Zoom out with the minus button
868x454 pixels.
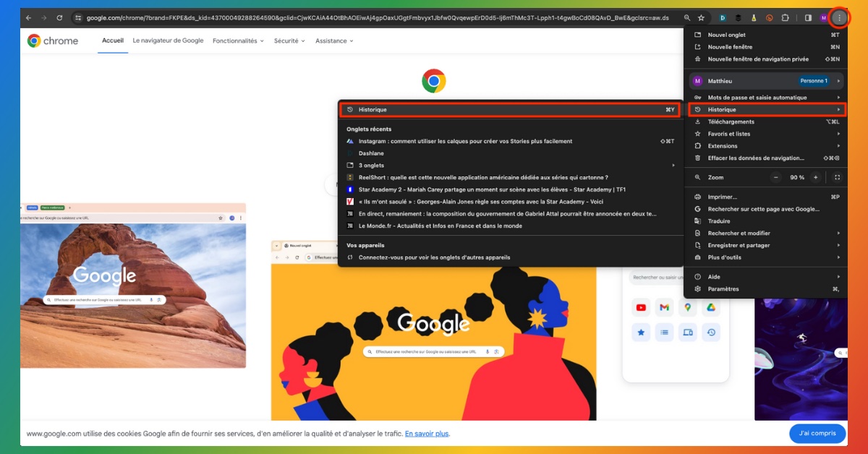click(x=776, y=177)
